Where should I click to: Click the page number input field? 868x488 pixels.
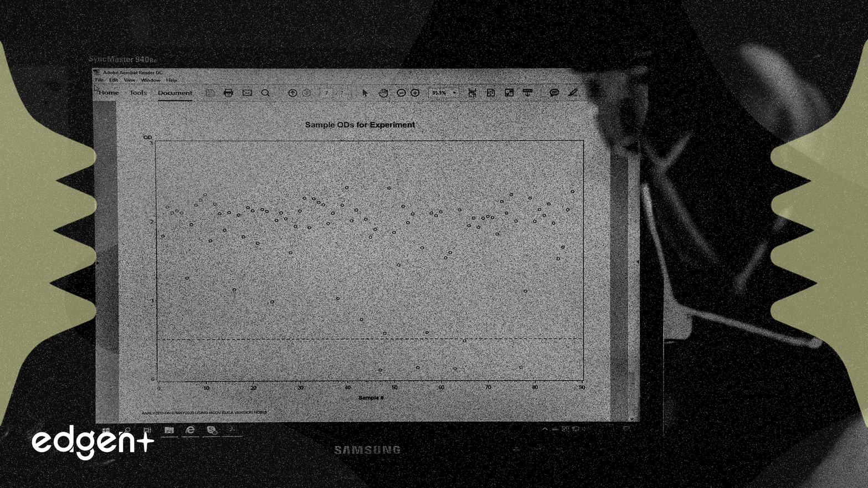point(327,93)
